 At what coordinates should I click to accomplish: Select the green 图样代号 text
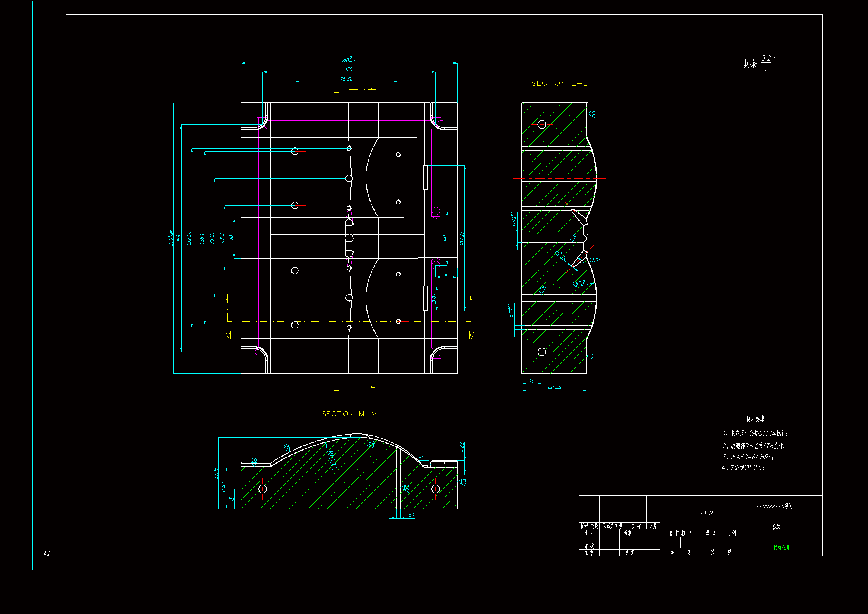[x=781, y=548]
